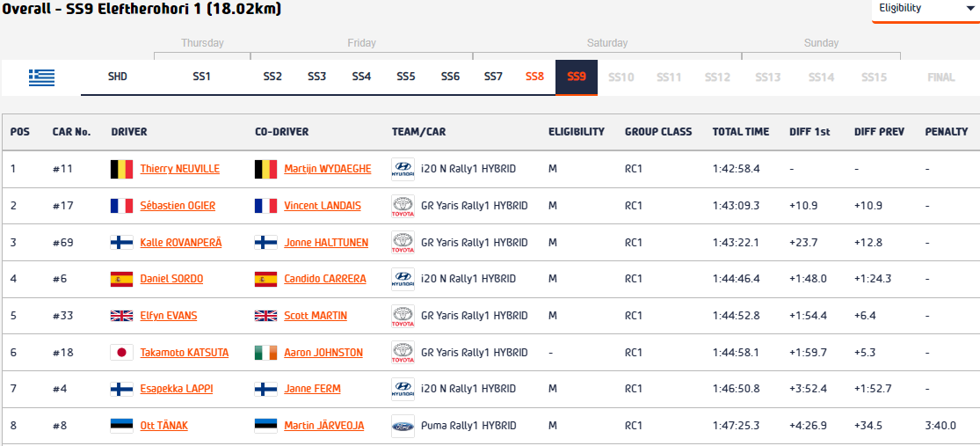Click the Greece flag icon in stage bar
This screenshot has width=980, height=446.
pos(42,77)
